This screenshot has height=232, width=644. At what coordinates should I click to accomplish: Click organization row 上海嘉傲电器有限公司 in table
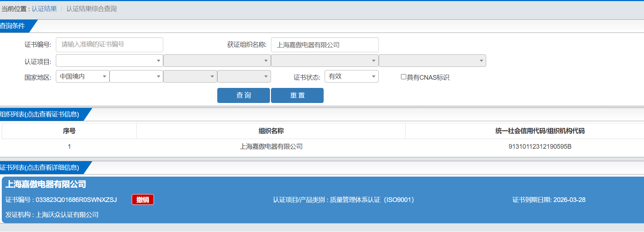[271, 147]
